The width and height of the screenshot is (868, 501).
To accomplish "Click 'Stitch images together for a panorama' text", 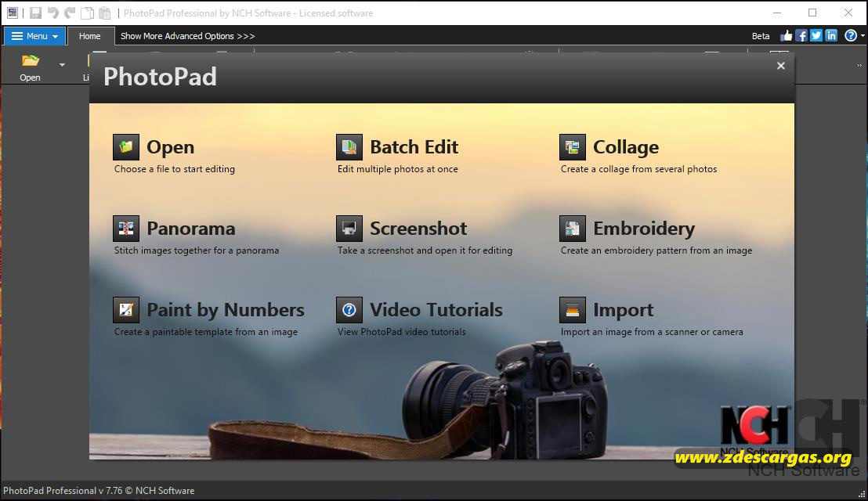I will tap(197, 250).
